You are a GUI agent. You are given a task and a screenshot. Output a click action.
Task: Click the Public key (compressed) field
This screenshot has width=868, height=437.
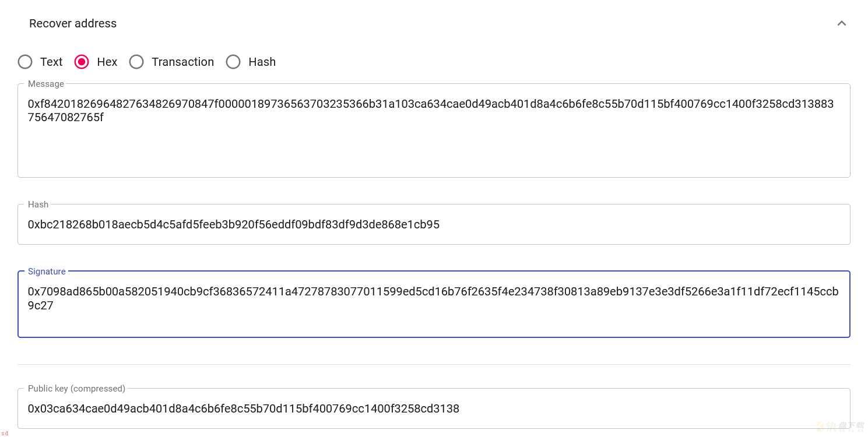tap(434, 408)
